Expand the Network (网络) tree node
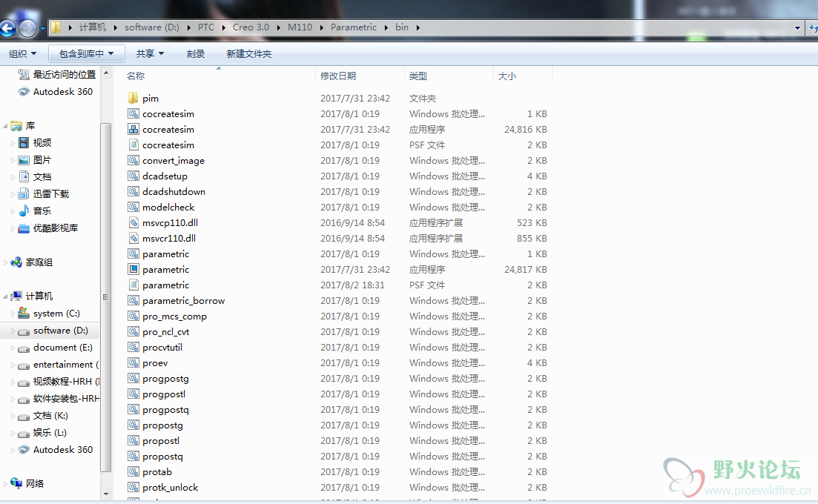Screen dimensions: 818x504 [5, 483]
